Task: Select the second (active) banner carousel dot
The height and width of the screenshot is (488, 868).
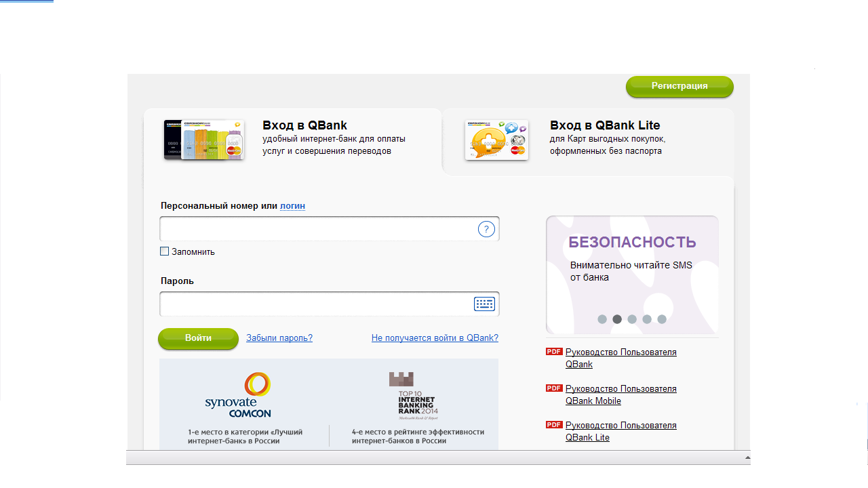Action: (617, 319)
